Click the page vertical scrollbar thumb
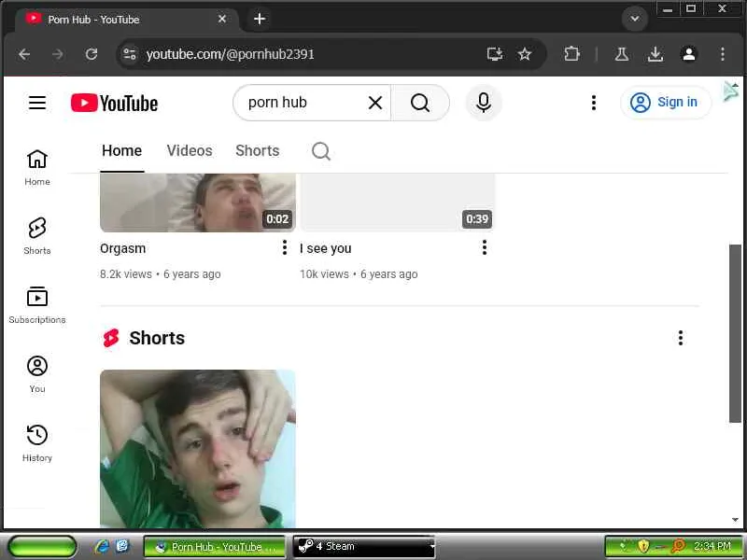The height and width of the screenshot is (560, 747). click(x=736, y=333)
